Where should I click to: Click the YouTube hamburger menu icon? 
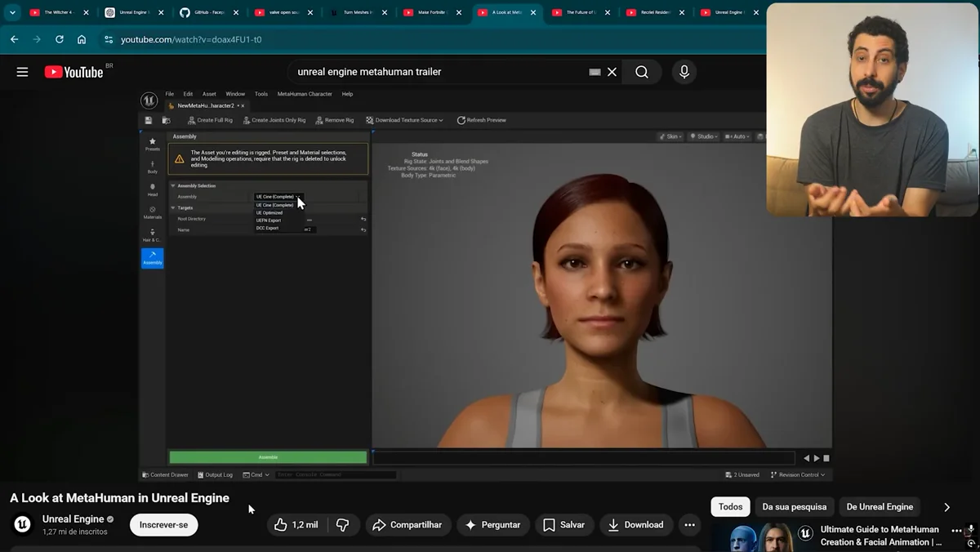[x=22, y=72]
